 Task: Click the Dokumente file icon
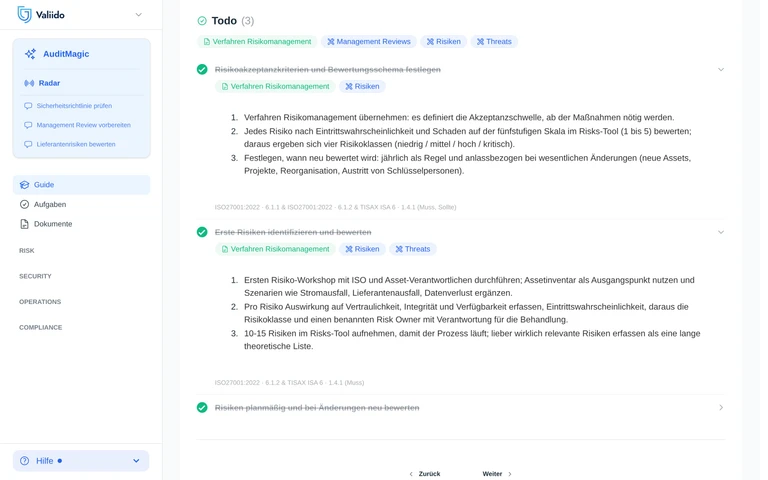tap(24, 224)
